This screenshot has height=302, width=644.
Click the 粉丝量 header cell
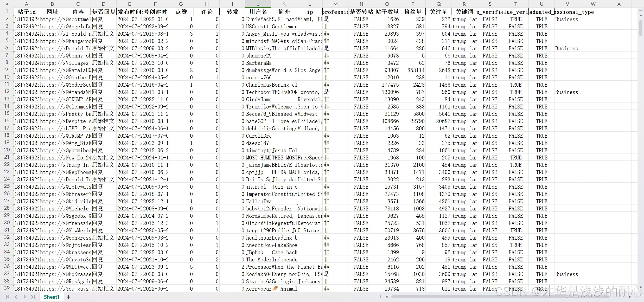(413, 12)
